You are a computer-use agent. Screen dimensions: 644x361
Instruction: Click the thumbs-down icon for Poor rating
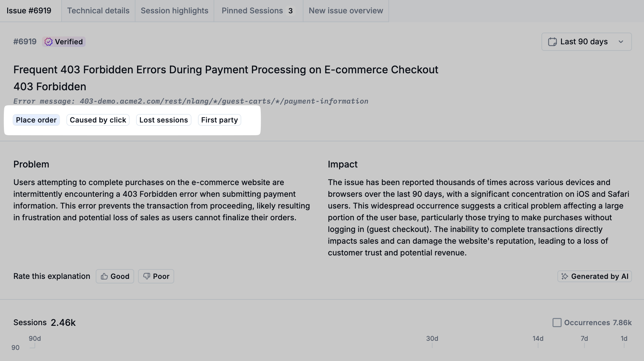tap(147, 276)
